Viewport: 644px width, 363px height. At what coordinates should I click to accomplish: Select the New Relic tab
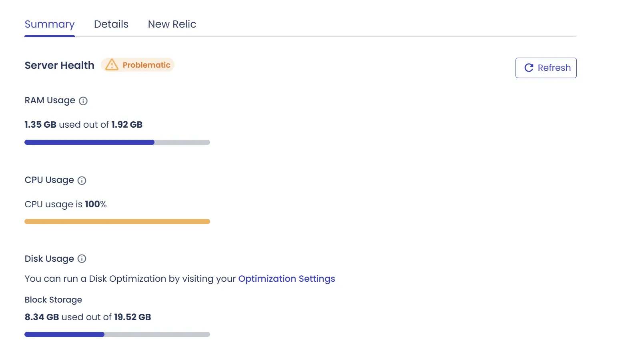click(172, 24)
